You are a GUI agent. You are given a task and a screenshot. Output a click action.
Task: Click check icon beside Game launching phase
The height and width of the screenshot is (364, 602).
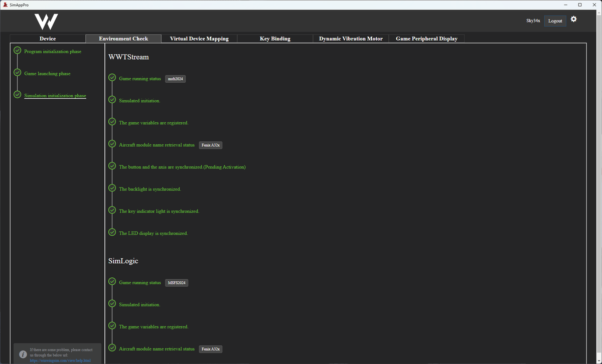click(18, 73)
